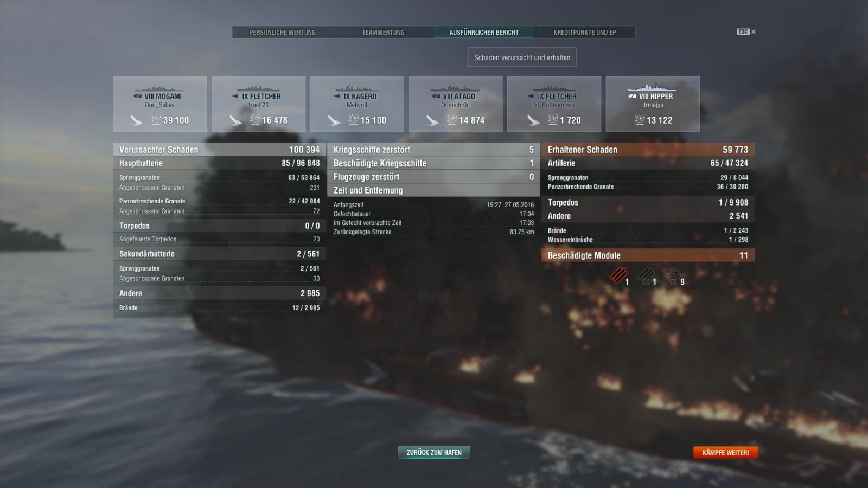Click the destroyed gun turret module icon
The width and height of the screenshot is (868, 488).
click(673, 276)
